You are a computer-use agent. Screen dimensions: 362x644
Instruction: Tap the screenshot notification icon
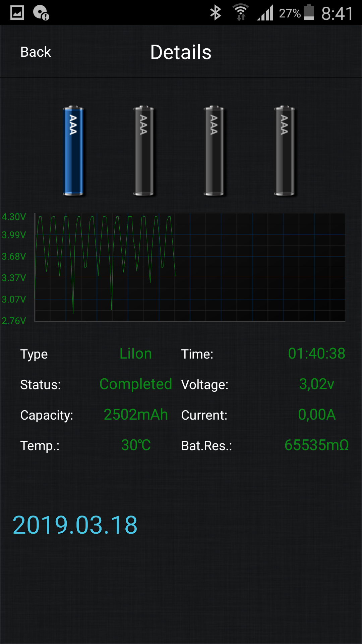17,13
